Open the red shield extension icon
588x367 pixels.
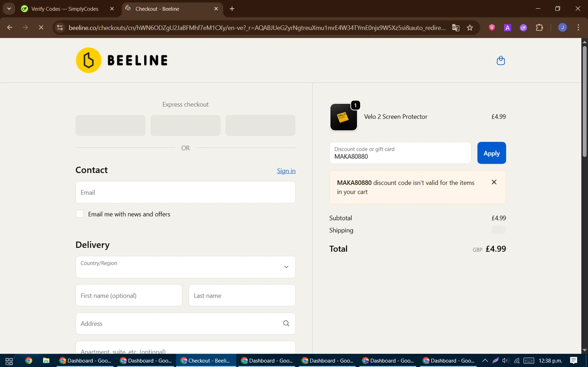point(492,27)
